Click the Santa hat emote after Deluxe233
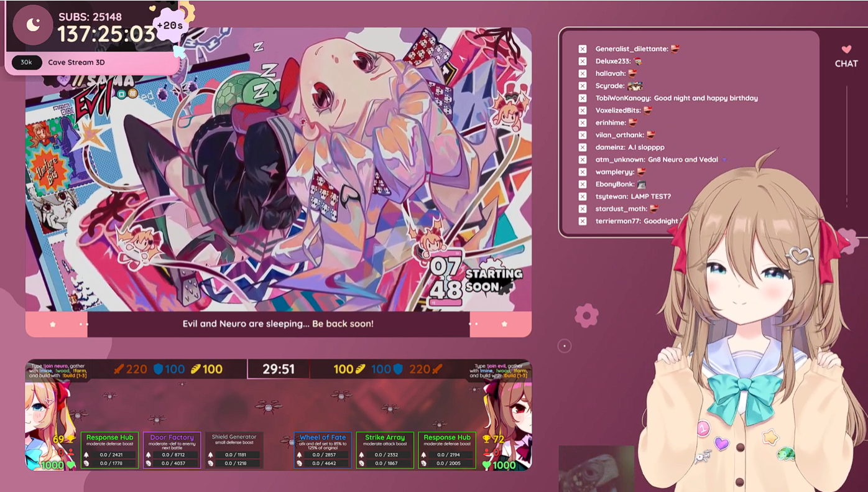This screenshot has height=492, width=868. click(637, 61)
